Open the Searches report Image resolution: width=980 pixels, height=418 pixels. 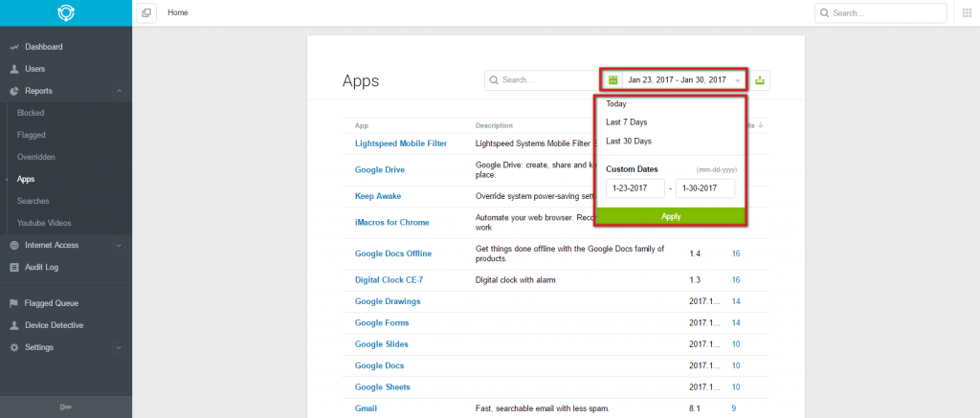(x=33, y=201)
